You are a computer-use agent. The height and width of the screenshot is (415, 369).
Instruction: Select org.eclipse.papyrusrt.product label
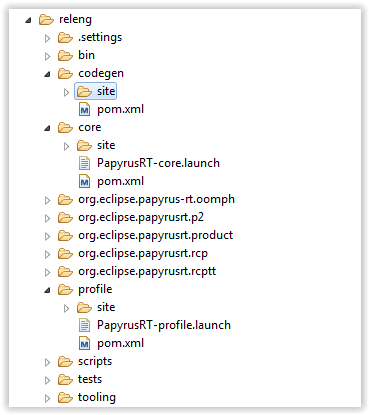(x=155, y=236)
